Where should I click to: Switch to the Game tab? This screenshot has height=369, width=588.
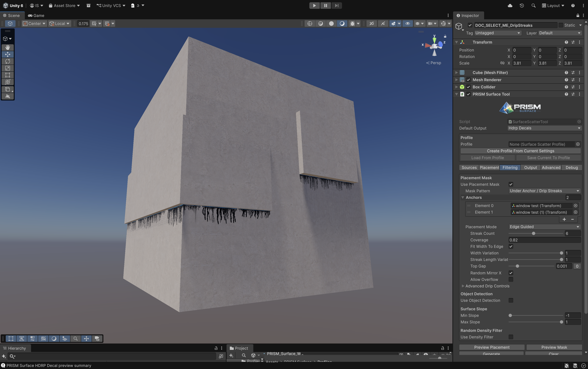click(x=36, y=15)
